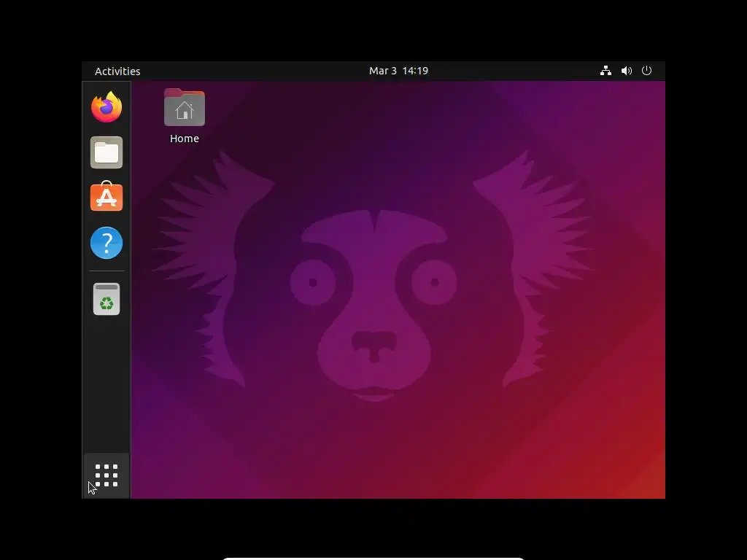This screenshot has height=560, width=747.
Task: Open the Files manager in the dock
Action: (107, 152)
